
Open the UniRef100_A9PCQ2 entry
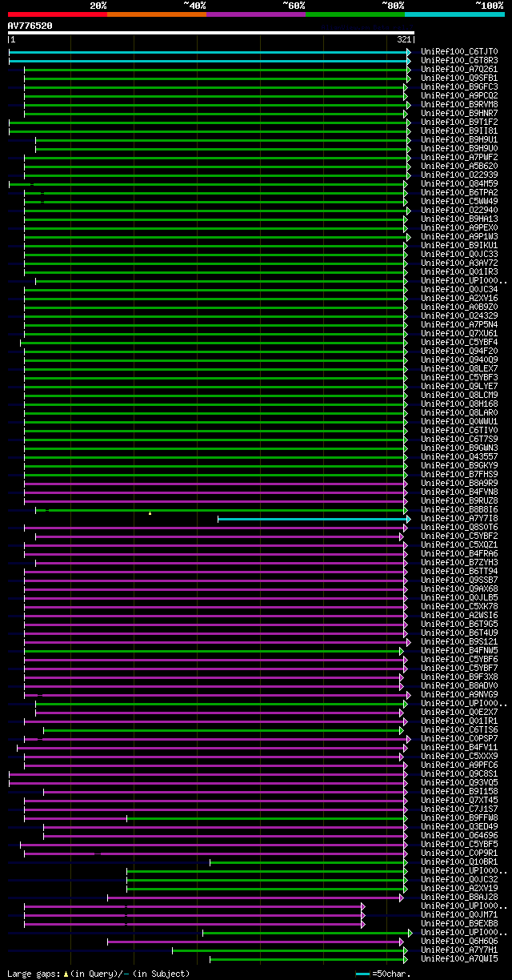pyautogui.click(x=459, y=96)
